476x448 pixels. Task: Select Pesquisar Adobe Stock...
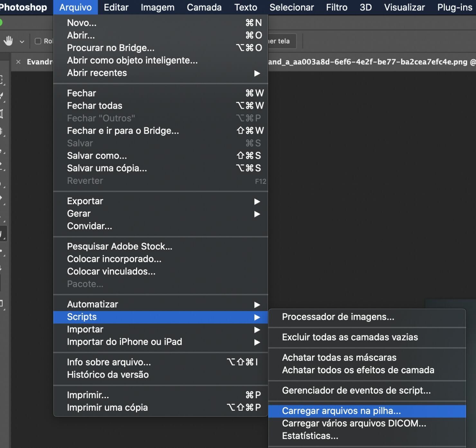click(160, 246)
